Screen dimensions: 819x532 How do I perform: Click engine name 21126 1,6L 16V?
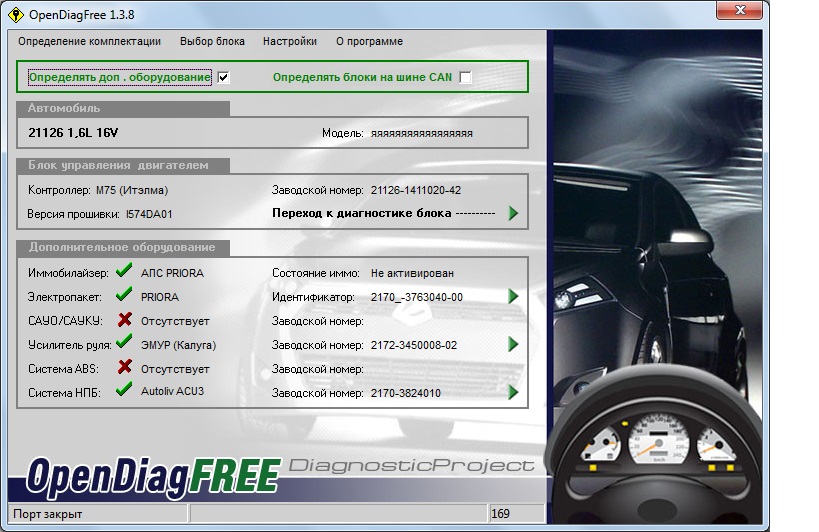coord(73,133)
